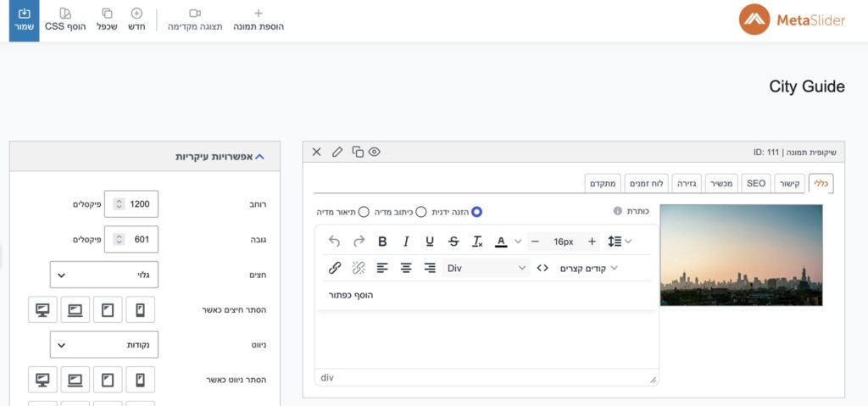Delete slide with the X icon
Image resolution: width=868 pixels, height=406 pixels.
point(317,152)
